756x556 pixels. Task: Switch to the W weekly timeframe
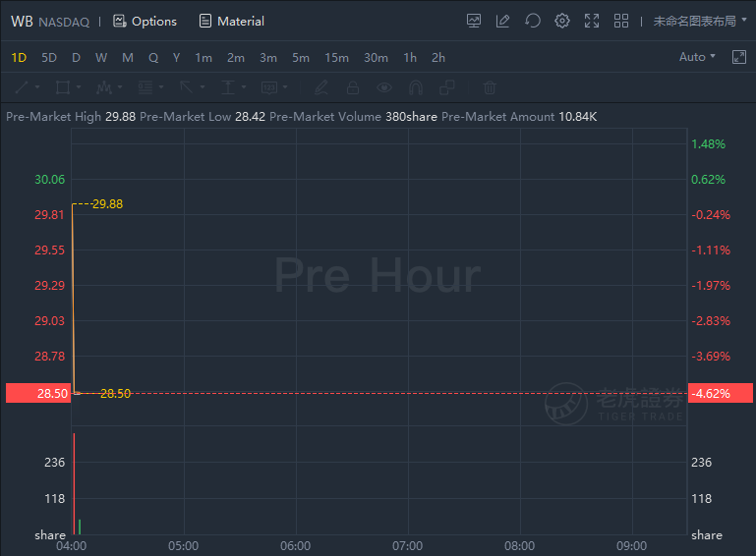101,58
